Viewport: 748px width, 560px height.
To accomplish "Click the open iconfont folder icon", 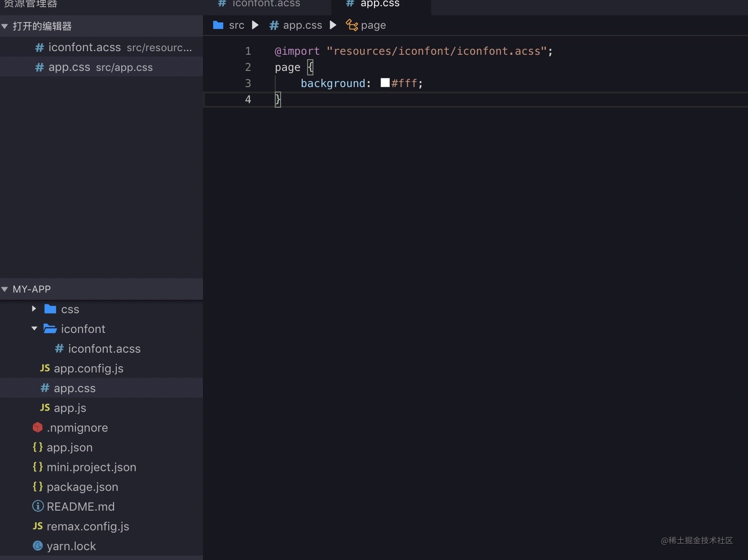I will click(x=50, y=329).
